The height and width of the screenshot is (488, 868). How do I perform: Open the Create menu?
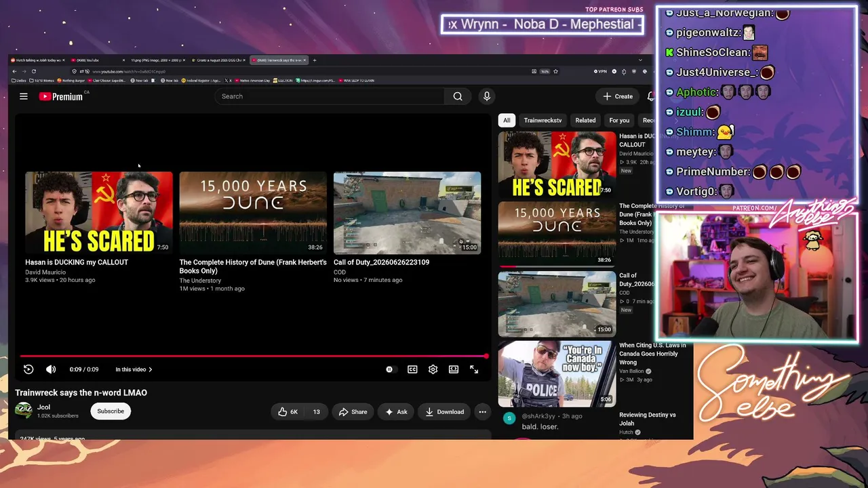pos(618,96)
